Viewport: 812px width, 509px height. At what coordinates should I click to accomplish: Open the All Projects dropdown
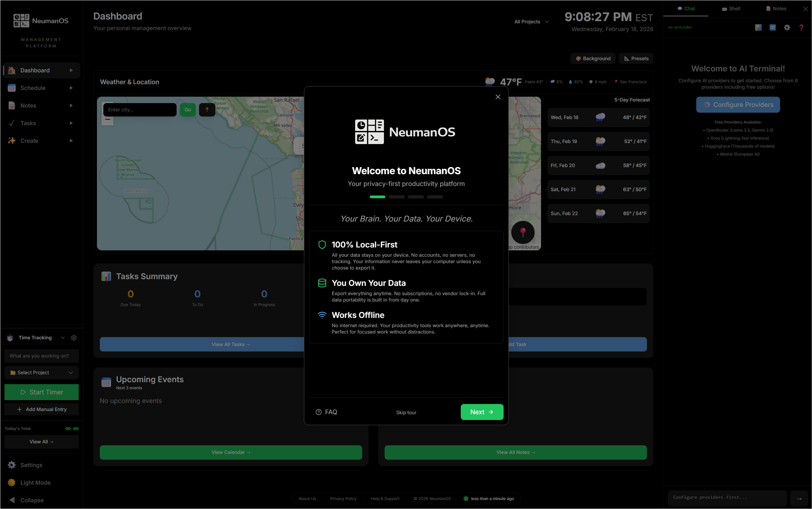531,22
